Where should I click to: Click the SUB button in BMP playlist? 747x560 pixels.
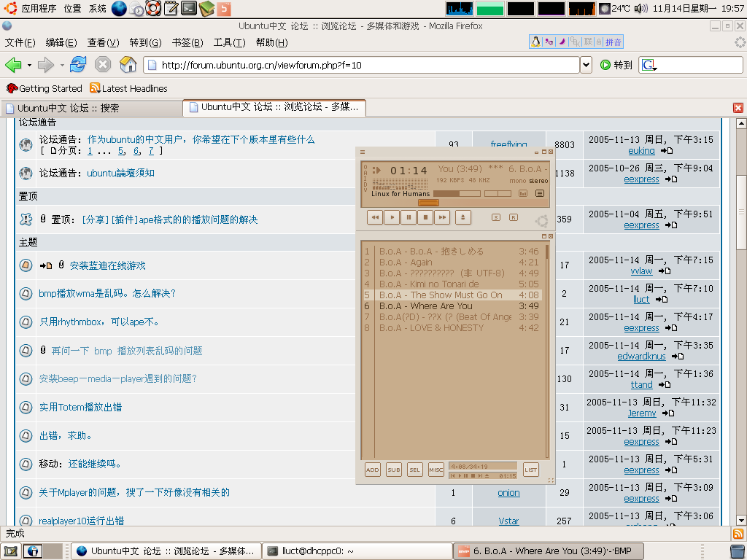[x=394, y=470]
